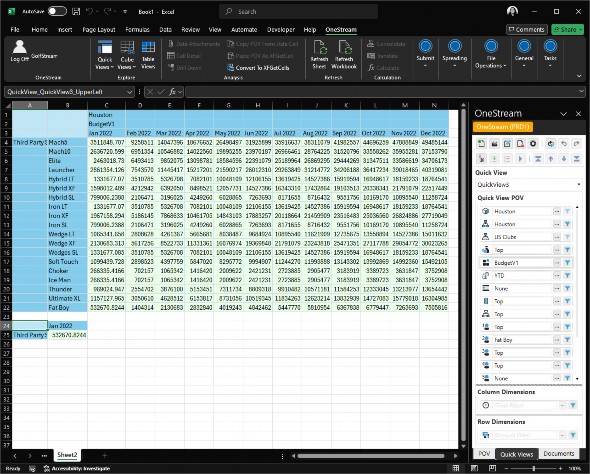Image resolution: width=590 pixels, height=474 pixels.
Task: Open the Name Box dropdown arrow
Action: click(x=129, y=92)
